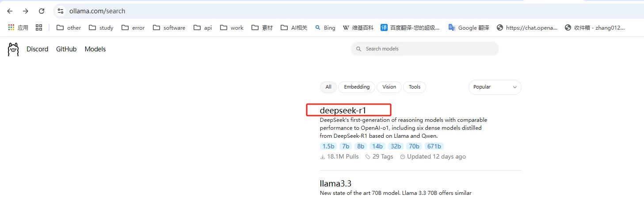The image size is (644, 198).
Task: Select the Embedding filter
Action: 356,87
